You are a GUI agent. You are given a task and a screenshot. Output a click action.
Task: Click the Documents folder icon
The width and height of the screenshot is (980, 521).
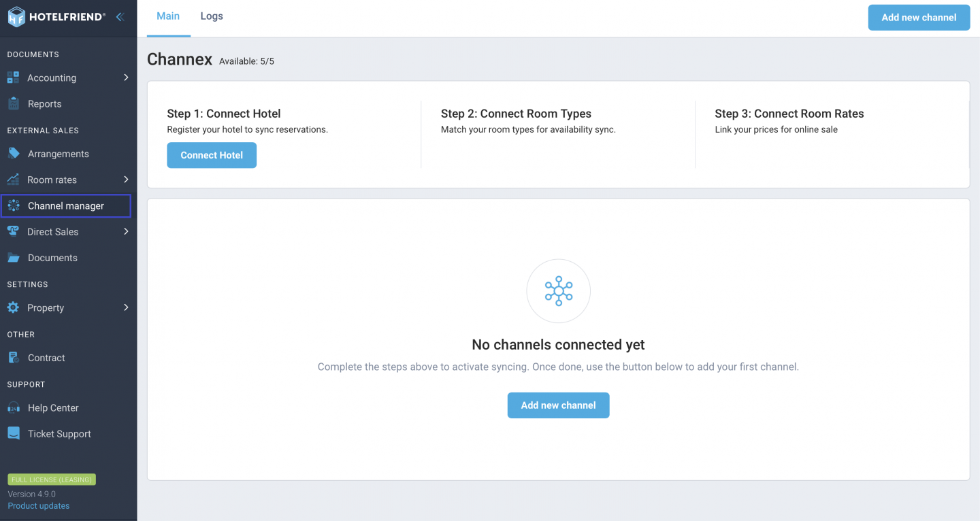13,258
